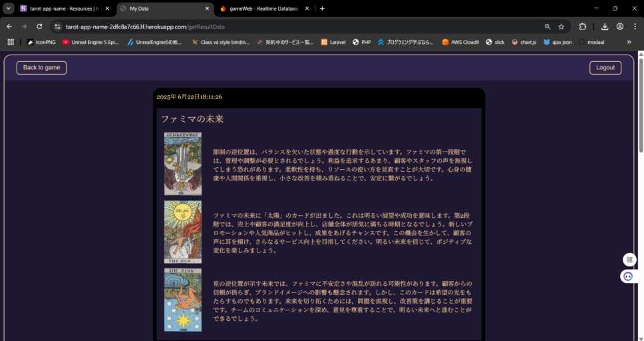Show more bookmarks with the chevron
644x341 pixels.
629,42
